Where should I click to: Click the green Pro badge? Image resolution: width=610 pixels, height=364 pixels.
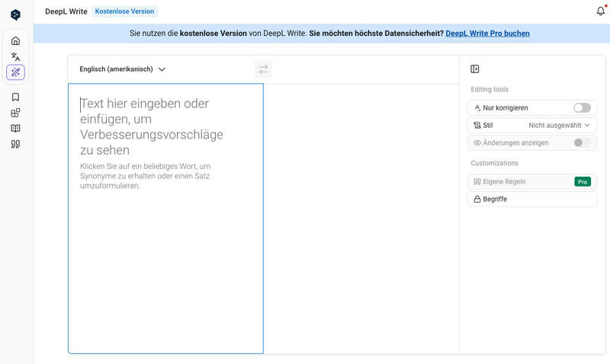pyautogui.click(x=583, y=182)
